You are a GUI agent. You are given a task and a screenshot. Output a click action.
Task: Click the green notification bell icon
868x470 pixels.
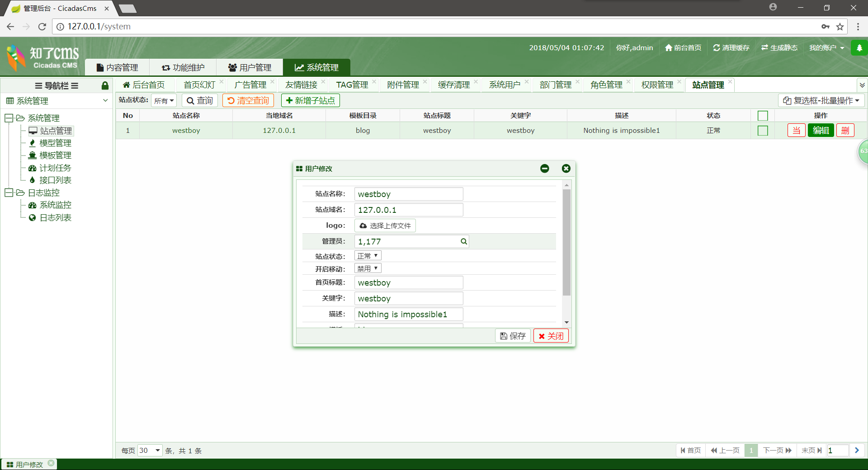click(x=859, y=47)
